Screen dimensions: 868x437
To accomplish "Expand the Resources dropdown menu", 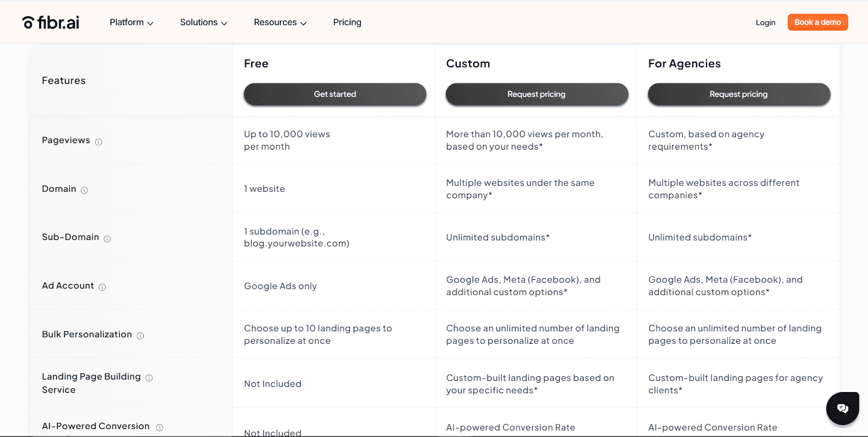I will 280,22.
